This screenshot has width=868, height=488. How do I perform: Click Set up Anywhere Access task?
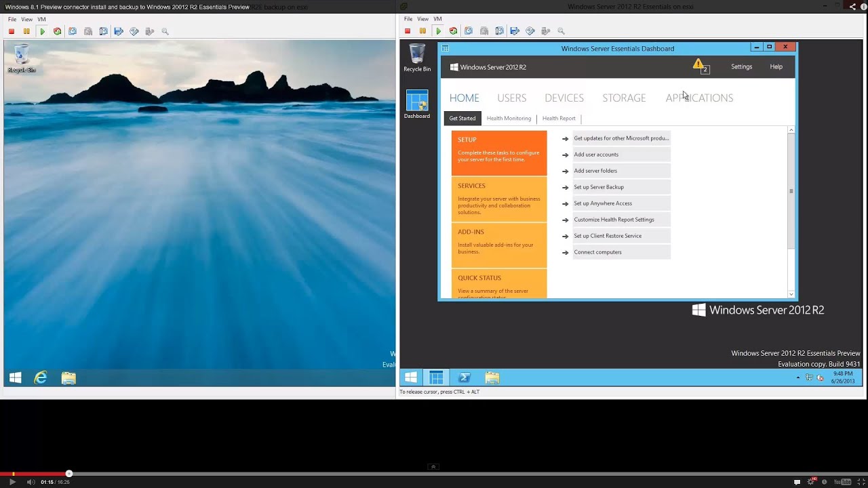[621, 203]
